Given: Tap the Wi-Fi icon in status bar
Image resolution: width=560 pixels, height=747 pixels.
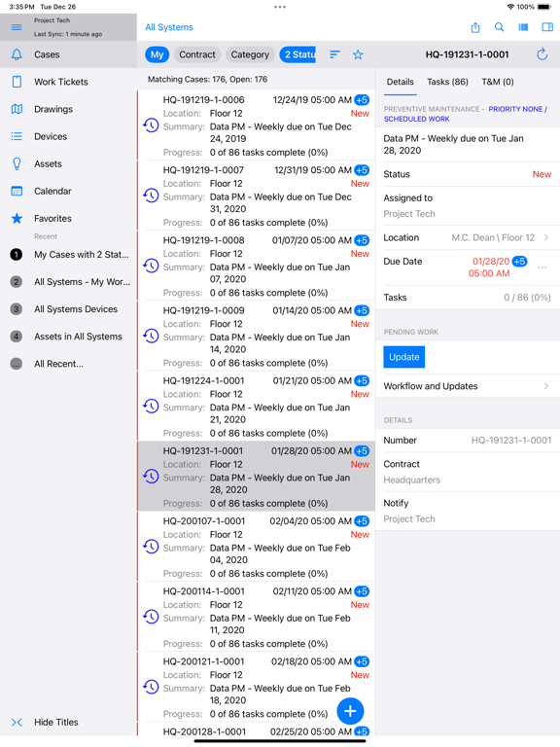Looking at the screenshot, I should 510,7.
